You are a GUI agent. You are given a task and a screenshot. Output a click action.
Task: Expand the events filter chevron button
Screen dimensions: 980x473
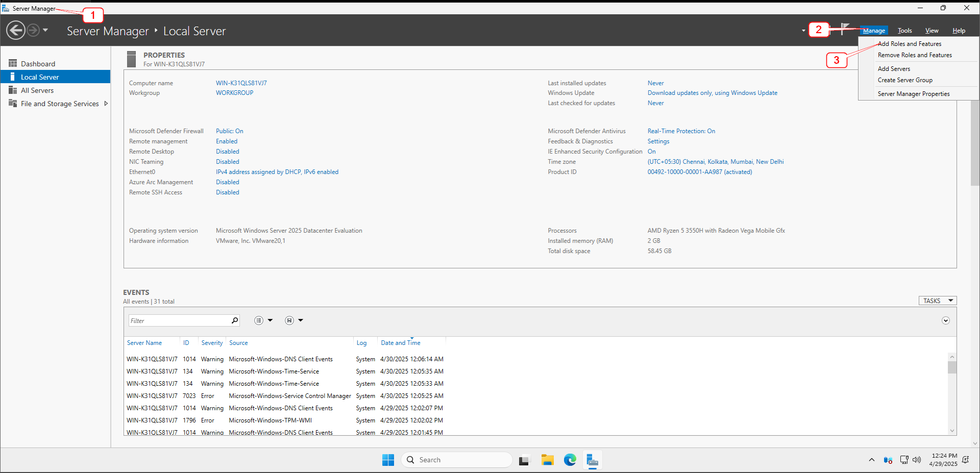[946, 320]
